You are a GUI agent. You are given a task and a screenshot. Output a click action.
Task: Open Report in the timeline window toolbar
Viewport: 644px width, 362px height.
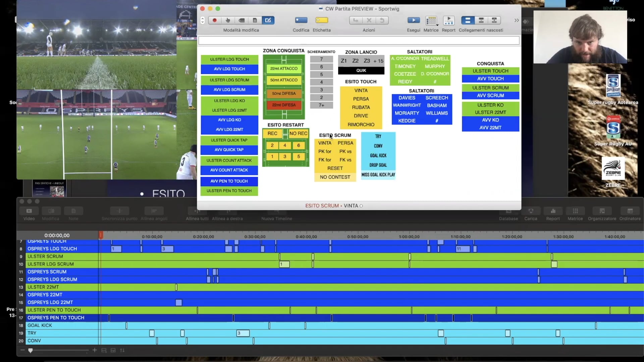553,211
